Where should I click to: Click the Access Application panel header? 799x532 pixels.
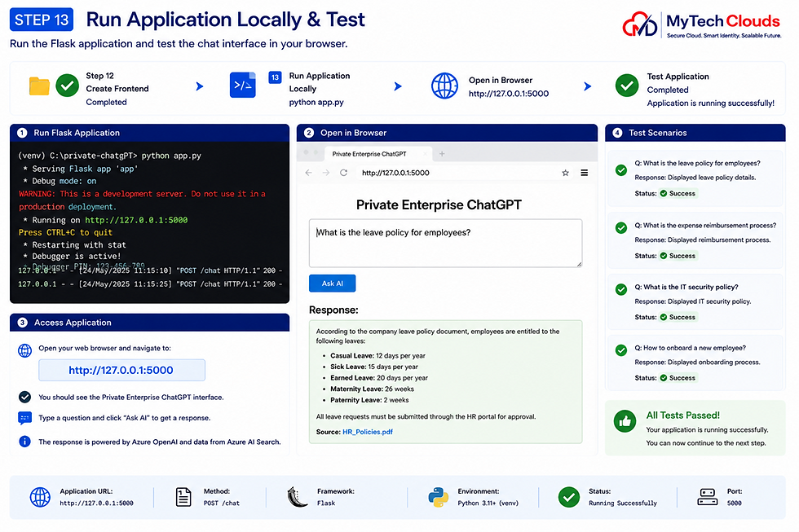tap(149, 323)
